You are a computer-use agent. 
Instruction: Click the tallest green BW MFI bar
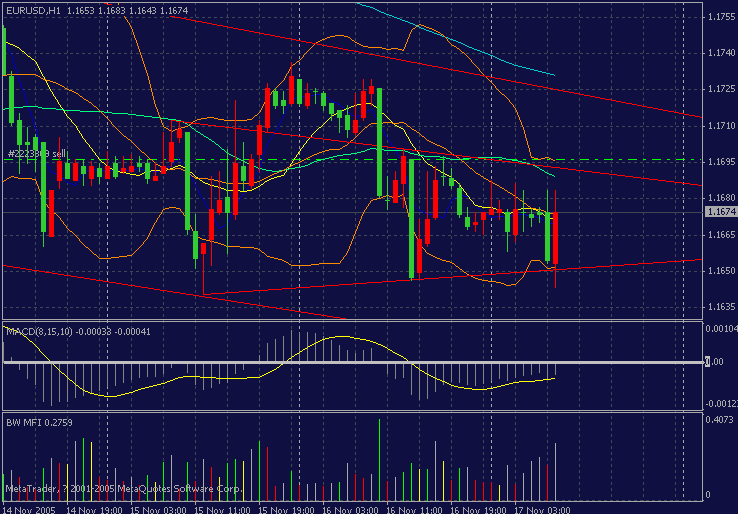[x=379, y=459]
